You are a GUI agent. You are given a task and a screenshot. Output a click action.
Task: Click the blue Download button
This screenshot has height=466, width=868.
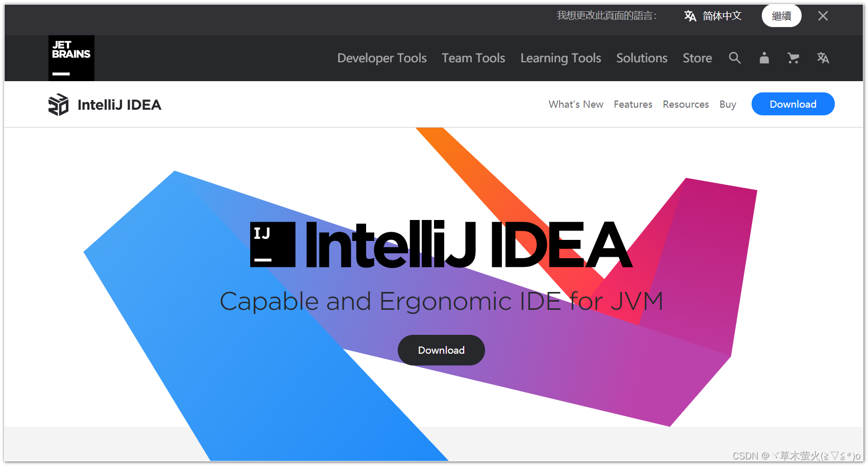792,104
